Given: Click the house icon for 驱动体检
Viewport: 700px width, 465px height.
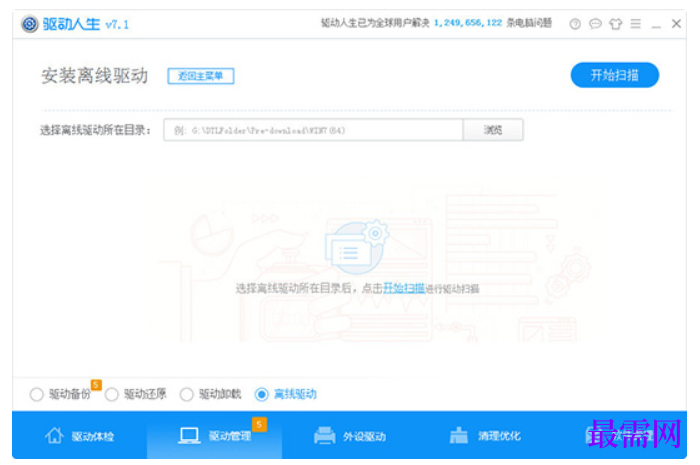Looking at the screenshot, I should pyautogui.click(x=54, y=435).
